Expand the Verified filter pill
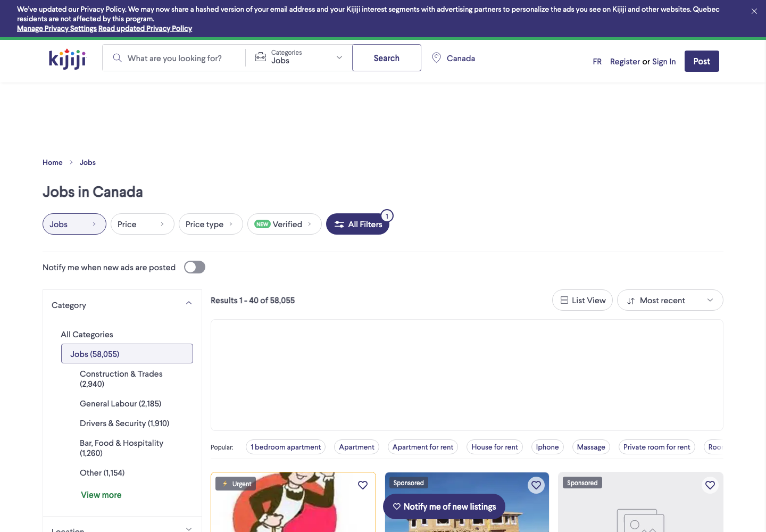Screen dimensions: 766x532 285,224
